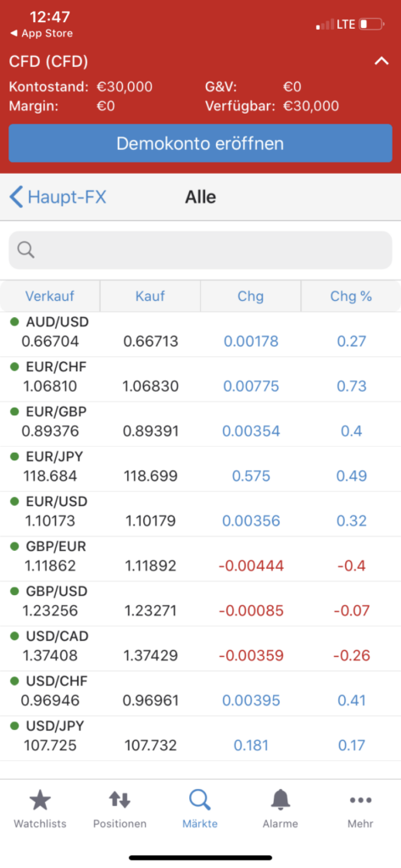Image resolution: width=401 pixels, height=868 pixels.
Task: Open Positionen arrows icon
Action: tap(120, 799)
